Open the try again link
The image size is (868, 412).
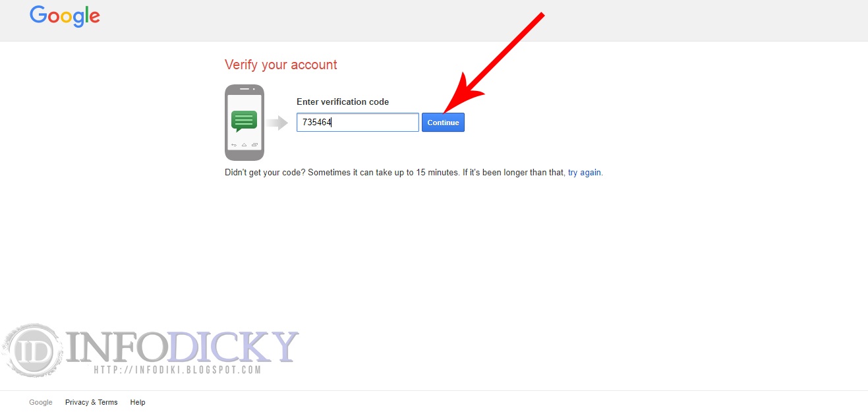[585, 173]
